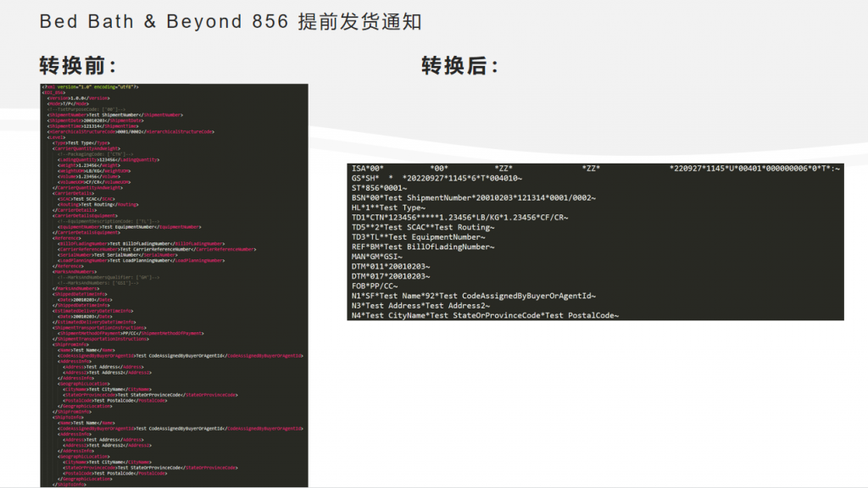
Task: Select the 转换前 heading
Action: (77, 66)
